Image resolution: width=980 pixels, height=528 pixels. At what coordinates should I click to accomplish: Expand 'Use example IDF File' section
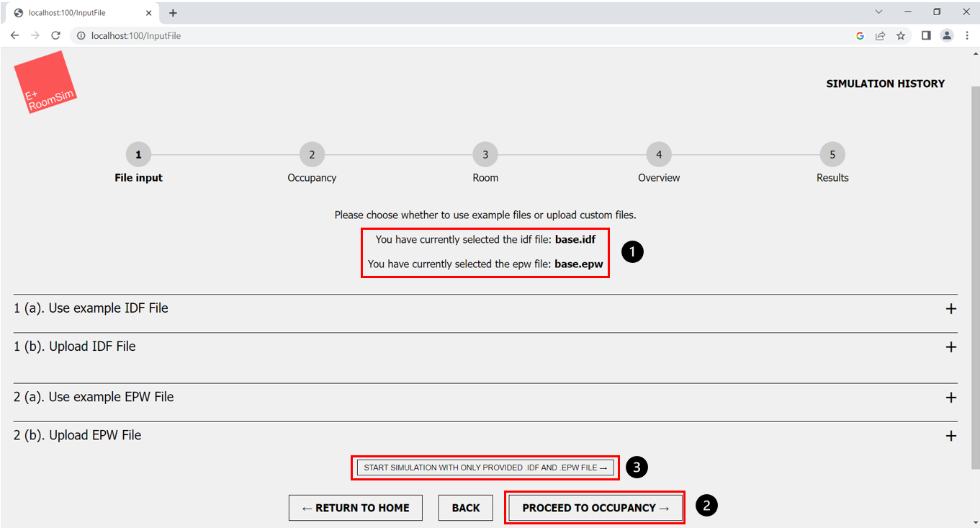click(950, 308)
